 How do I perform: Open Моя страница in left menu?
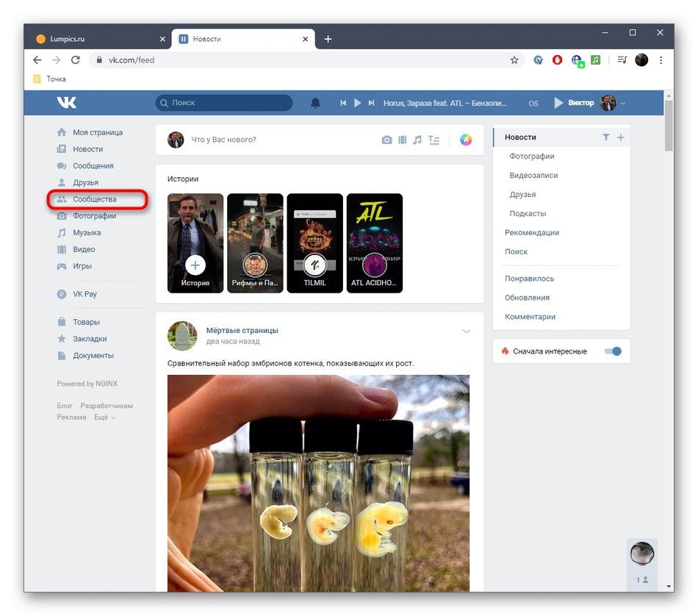98,132
